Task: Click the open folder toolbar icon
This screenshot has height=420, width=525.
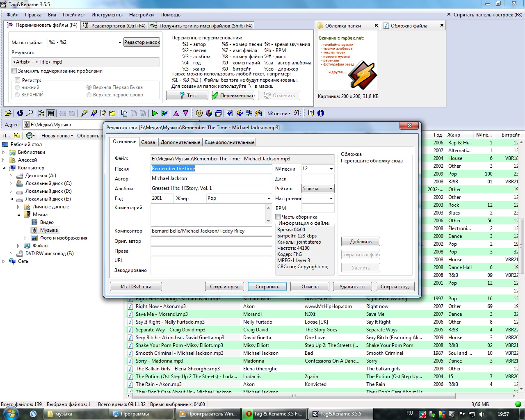Action: [8, 113]
